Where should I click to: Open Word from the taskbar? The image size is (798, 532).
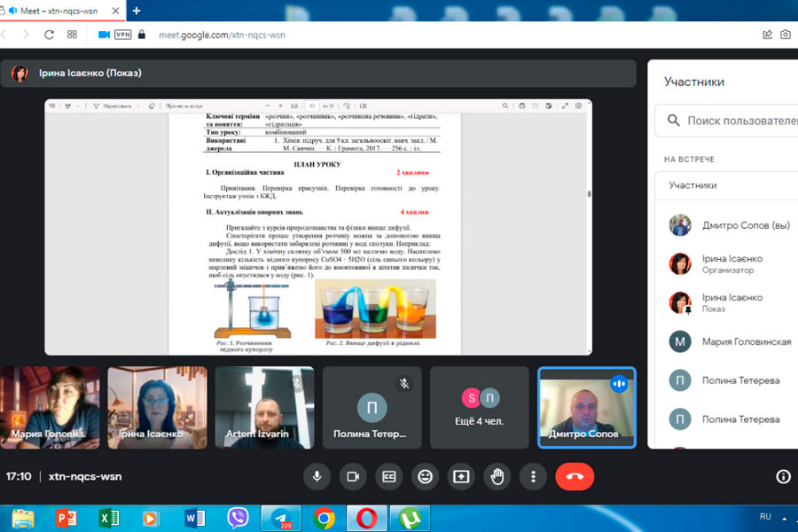195,519
